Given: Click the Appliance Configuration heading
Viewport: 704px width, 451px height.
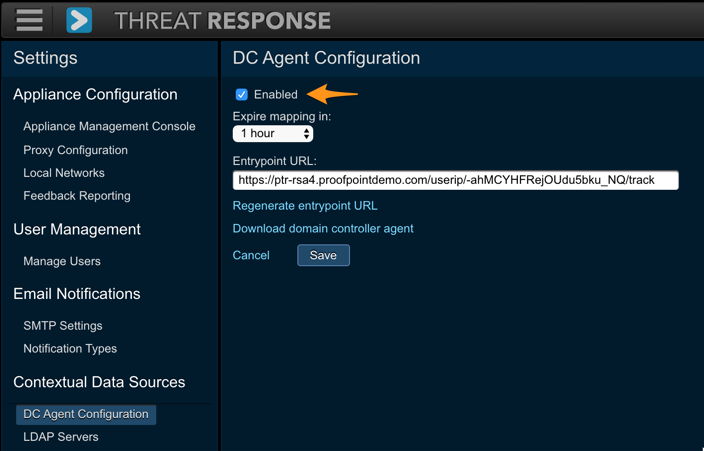Looking at the screenshot, I should pos(95,94).
